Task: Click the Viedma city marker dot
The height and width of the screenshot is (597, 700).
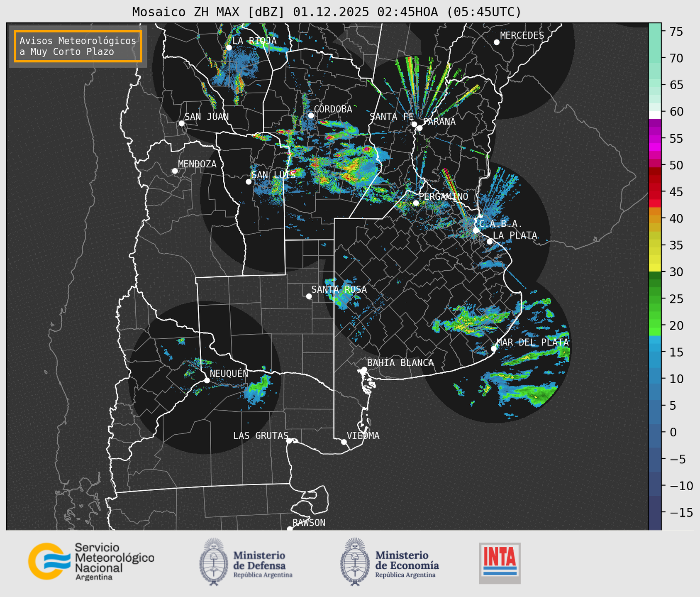Action: click(x=344, y=442)
